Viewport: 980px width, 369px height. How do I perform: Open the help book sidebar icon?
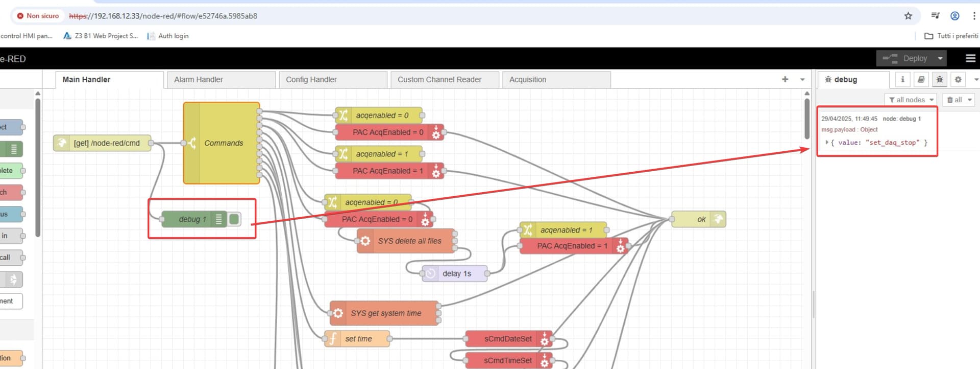point(921,79)
